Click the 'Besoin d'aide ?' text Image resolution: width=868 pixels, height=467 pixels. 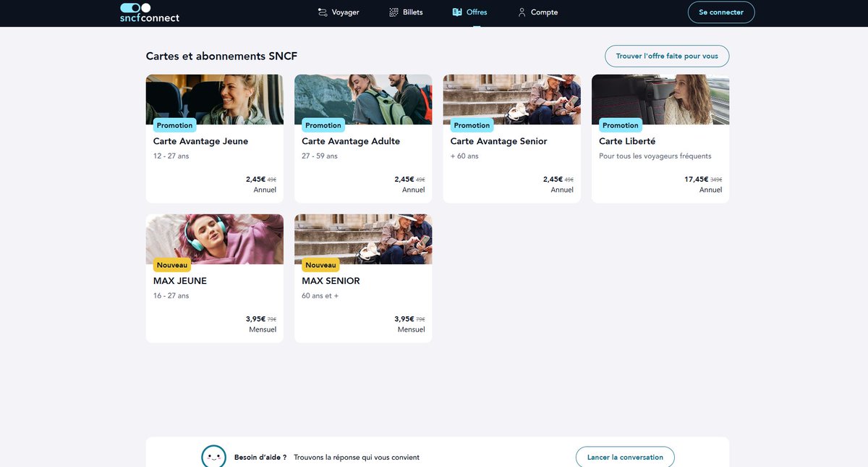pyautogui.click(x=260, y=458)
